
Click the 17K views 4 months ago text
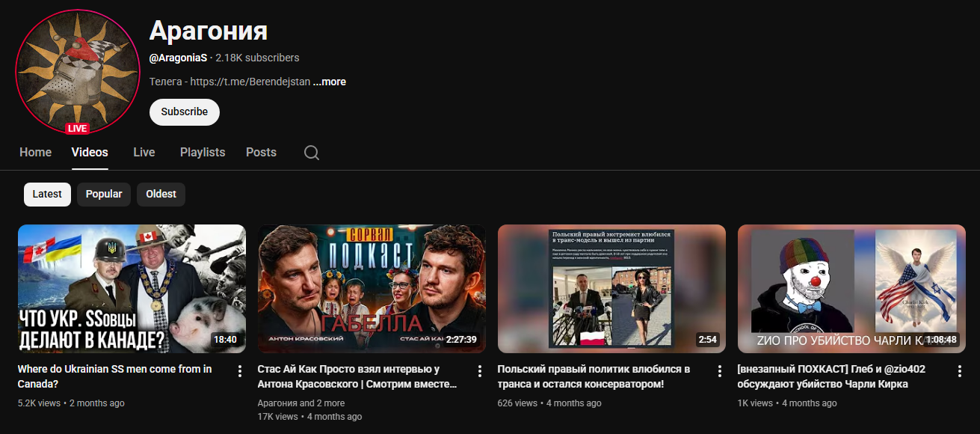tap(310, 417)
